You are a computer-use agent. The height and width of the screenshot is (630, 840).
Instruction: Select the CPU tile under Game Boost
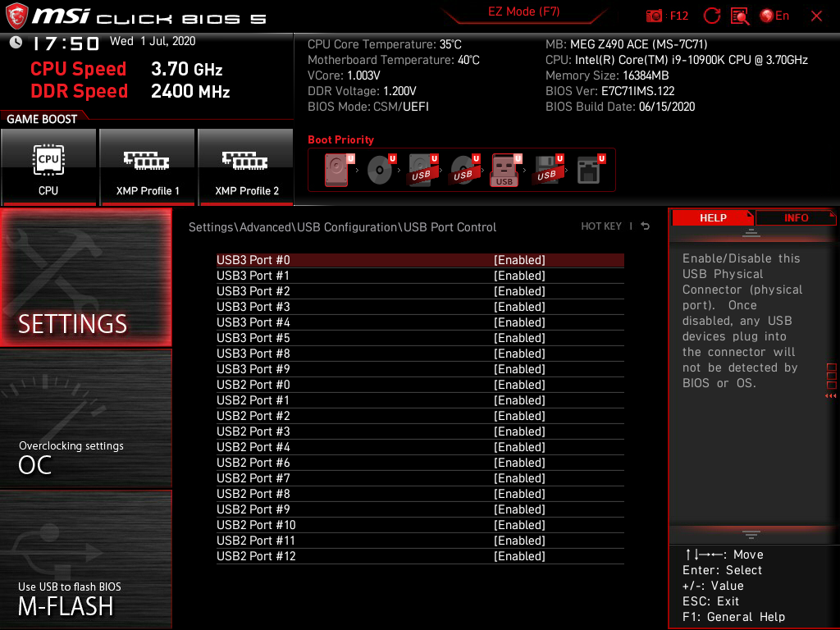[48, 167]
